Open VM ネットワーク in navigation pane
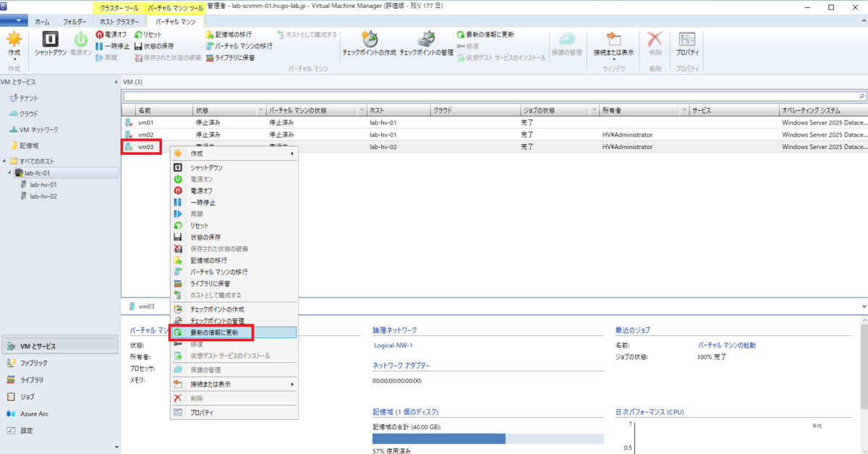This screenshot has height=454, width=868. (x=34, y=130)
